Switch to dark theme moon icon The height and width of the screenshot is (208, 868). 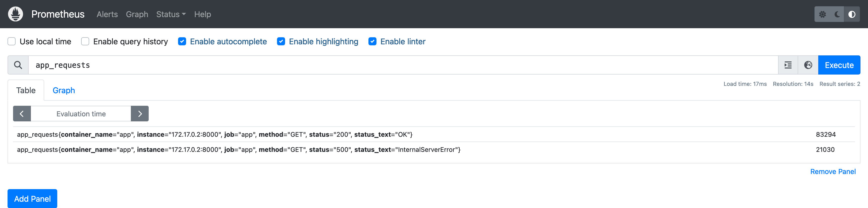(x=837, y=14)
